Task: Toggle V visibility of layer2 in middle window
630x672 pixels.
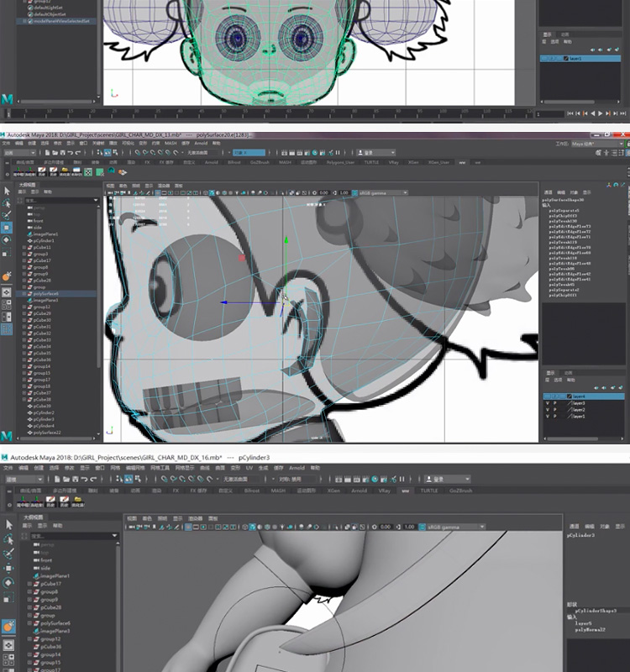Action: [548, 410]
